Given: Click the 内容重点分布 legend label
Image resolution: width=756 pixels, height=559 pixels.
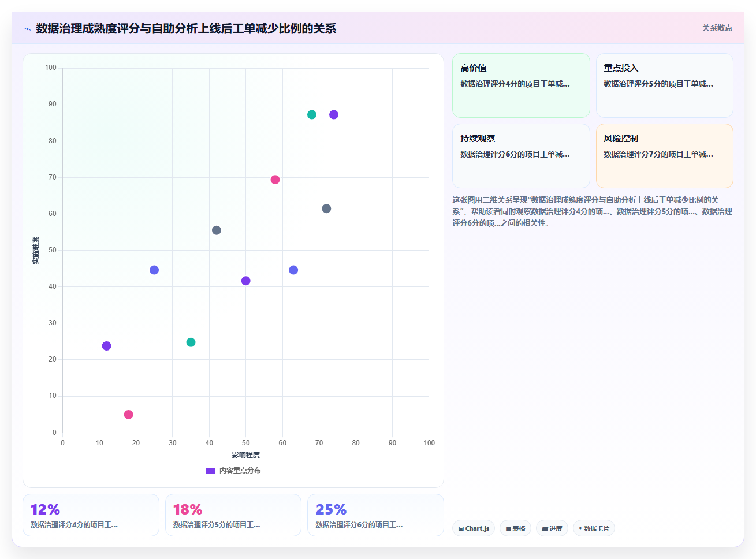Looking at the screenshot, I should [x=240, y=471].
